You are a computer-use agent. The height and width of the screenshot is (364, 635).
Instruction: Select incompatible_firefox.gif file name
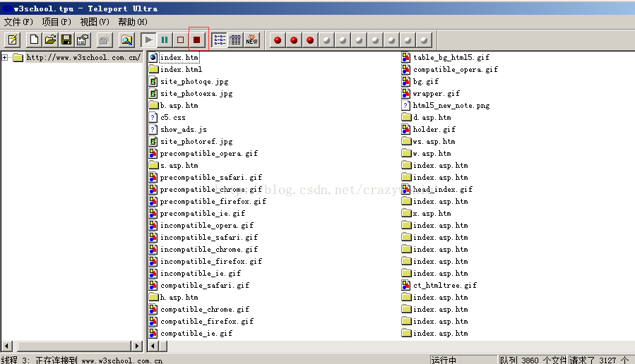tap(211, 261)
